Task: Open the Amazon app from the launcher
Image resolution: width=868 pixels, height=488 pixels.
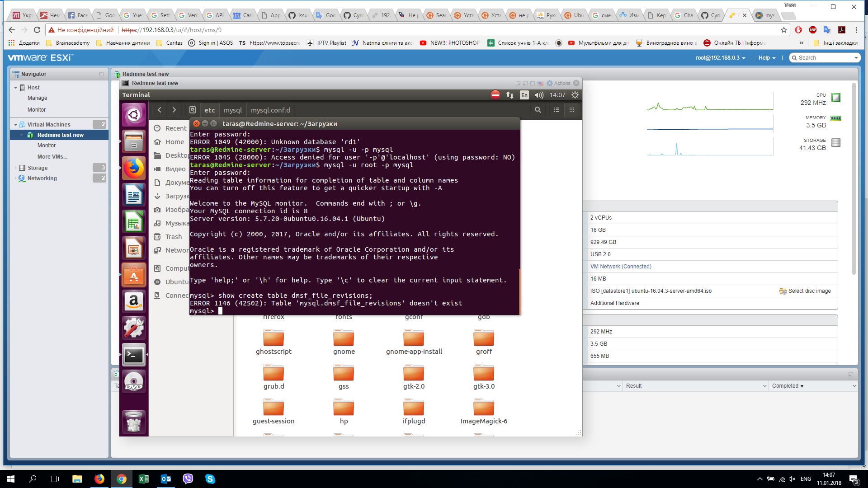Action: [134, 301]
